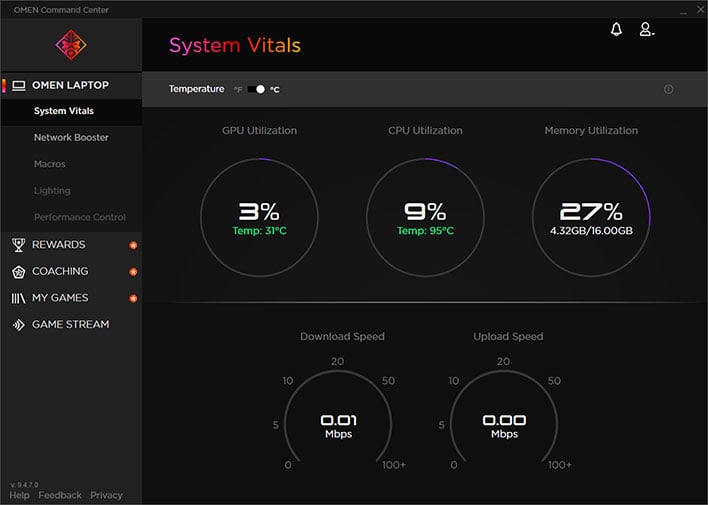Click the Game Stream icon
The width and height of the screenshot is (708, 505).
pos(19,325)
